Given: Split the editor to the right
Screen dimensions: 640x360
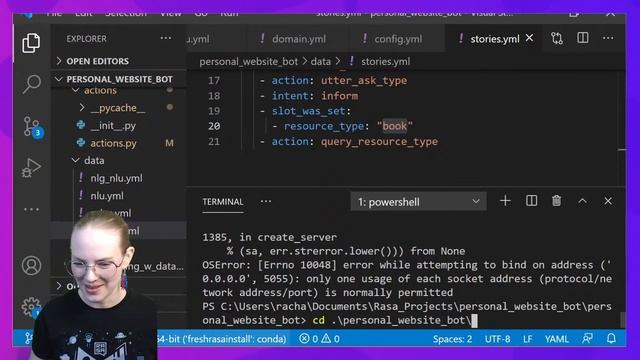Looking at the screenshot, I should coord(583,38).
